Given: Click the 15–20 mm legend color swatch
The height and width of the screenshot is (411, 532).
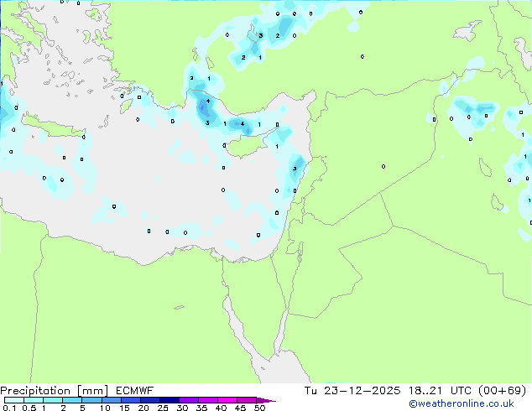Looking at the screenshot, I should (131, 400).
